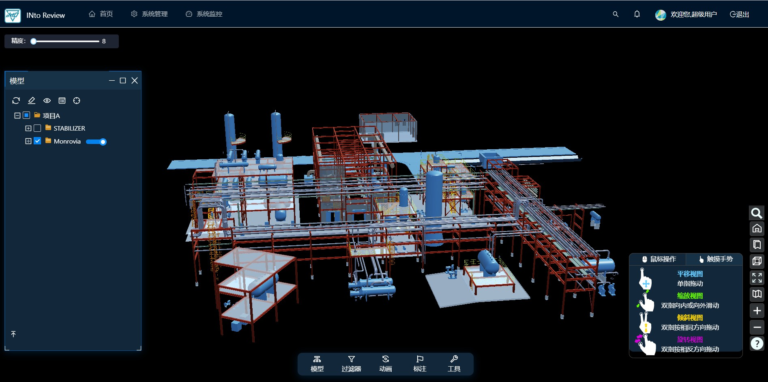Click the Monrovia opacity slider

tap(96, 142)
